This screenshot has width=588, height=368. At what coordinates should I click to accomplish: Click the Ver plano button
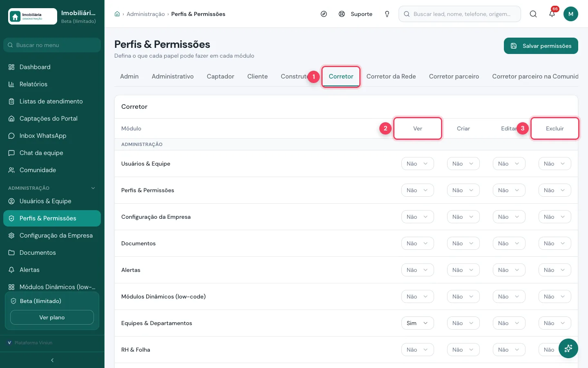click(52, 317)
